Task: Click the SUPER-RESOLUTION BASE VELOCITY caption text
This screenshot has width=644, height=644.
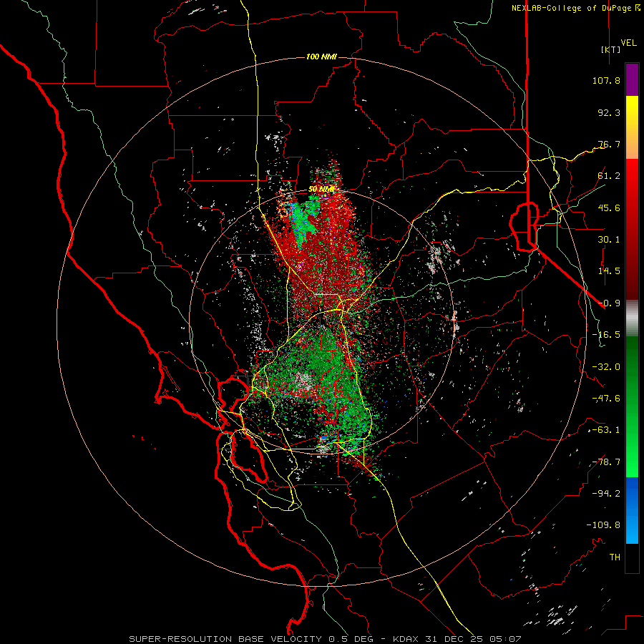Action: pos(225,639)
